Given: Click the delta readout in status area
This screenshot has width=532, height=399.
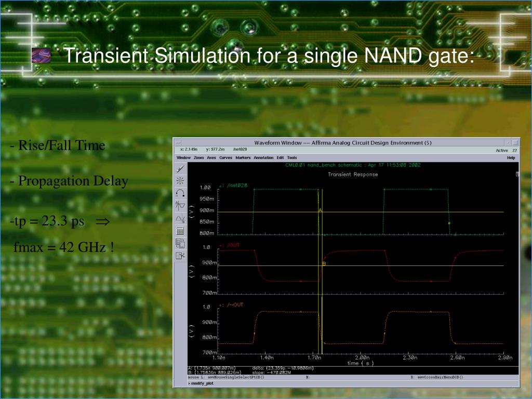Looking at the screenshot, I should (x=283, y=368).
